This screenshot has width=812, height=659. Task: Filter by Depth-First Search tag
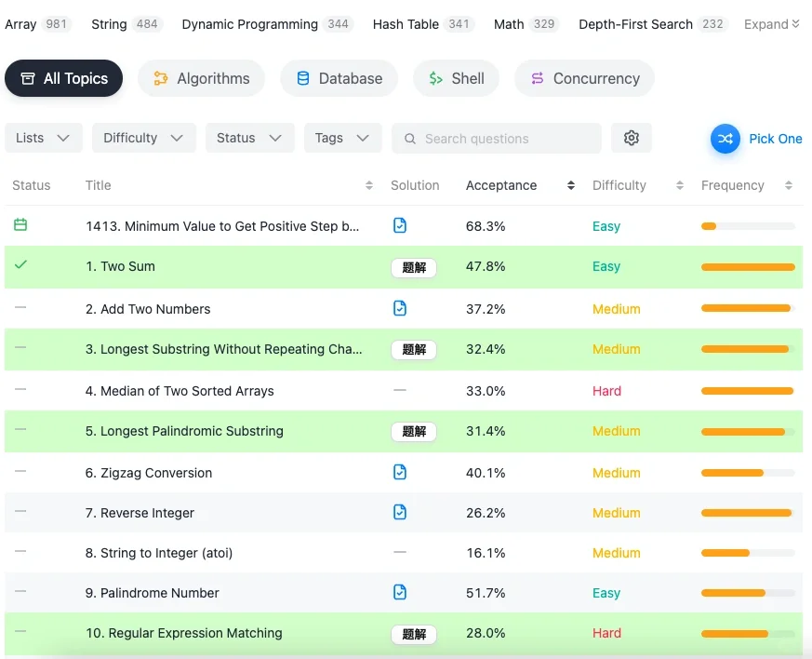pos(654,24)
